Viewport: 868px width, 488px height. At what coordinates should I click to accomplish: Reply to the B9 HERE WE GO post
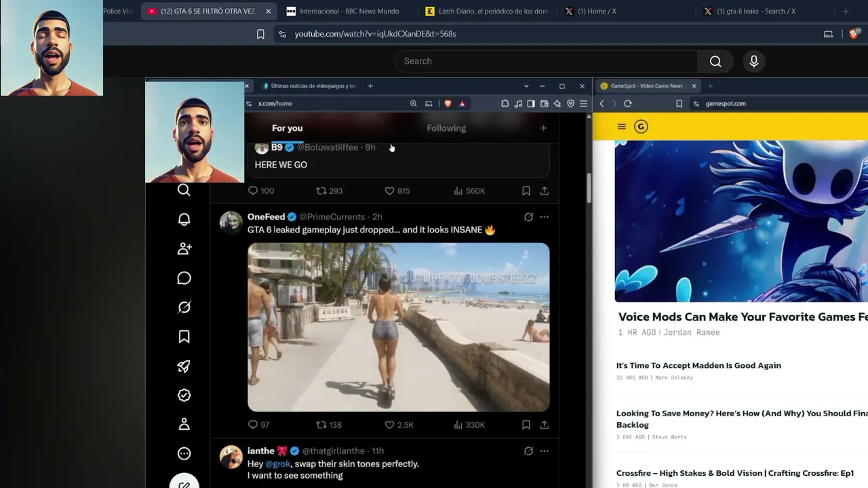[261, 191]
